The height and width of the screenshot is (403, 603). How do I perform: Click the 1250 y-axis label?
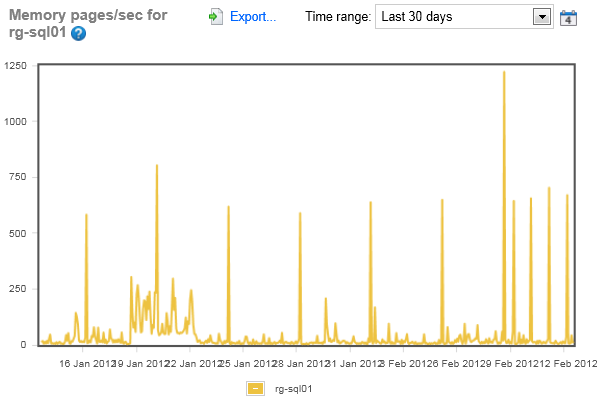(16, 66)
